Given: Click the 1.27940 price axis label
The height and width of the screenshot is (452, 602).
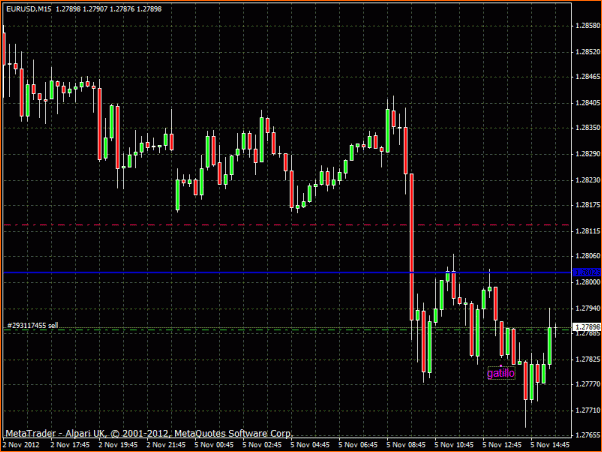Looking at the screenshot, I should pos(587,308).
